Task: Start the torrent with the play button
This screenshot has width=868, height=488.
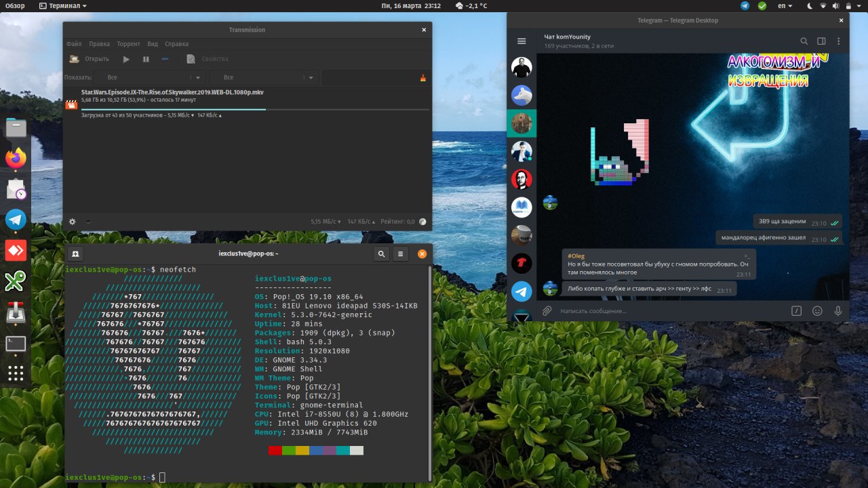Action: point(126,59)
